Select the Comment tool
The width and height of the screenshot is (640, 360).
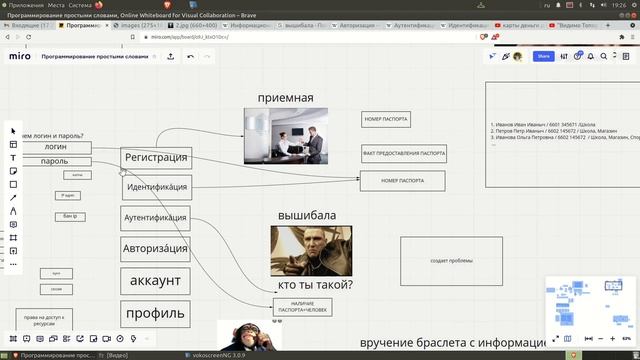point(13,224)
